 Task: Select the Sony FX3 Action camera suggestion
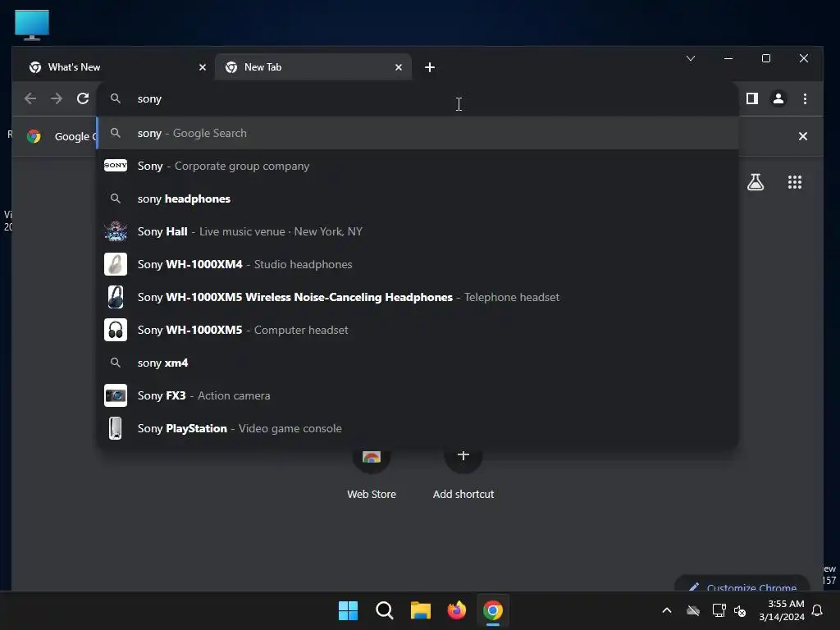click(418, 395)
